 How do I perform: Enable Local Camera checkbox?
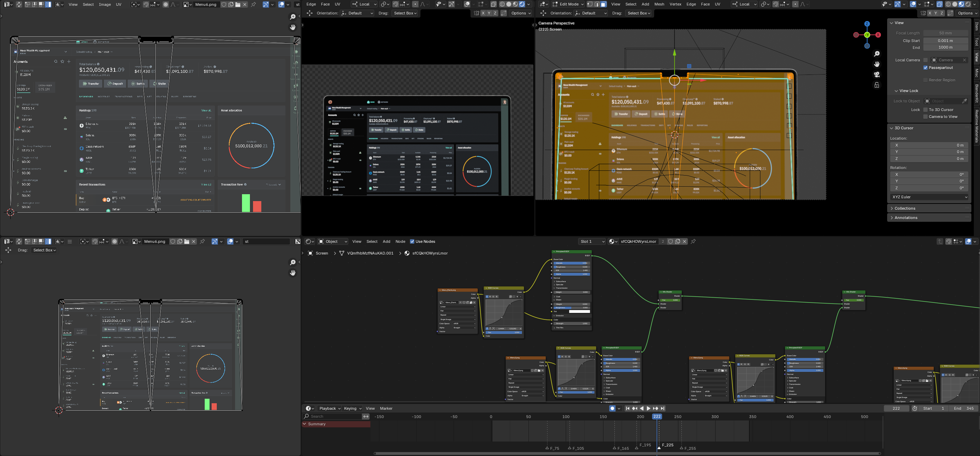[925, 60]
